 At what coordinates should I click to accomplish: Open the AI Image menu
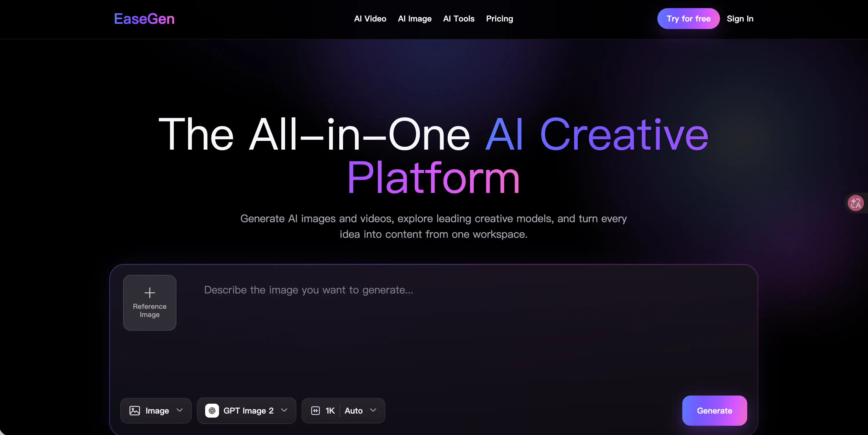tap(415, 19)
